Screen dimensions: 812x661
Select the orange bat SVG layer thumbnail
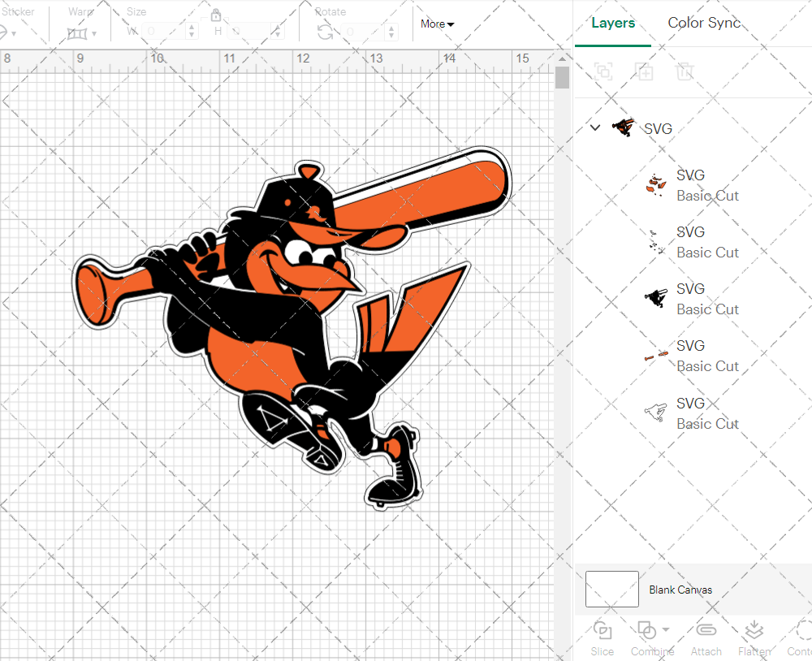point(655,356)
